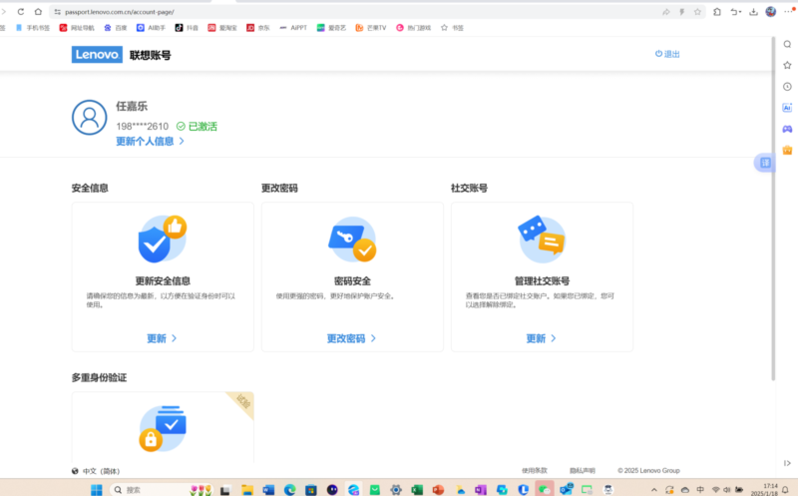
Task: Click 更新 link in 社交账号 card
Action: [541, 338]
